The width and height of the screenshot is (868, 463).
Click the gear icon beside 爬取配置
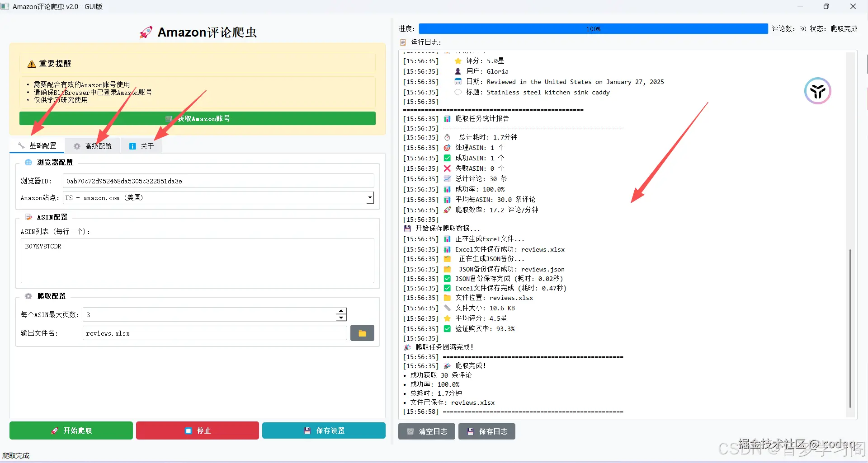[28, 296]
